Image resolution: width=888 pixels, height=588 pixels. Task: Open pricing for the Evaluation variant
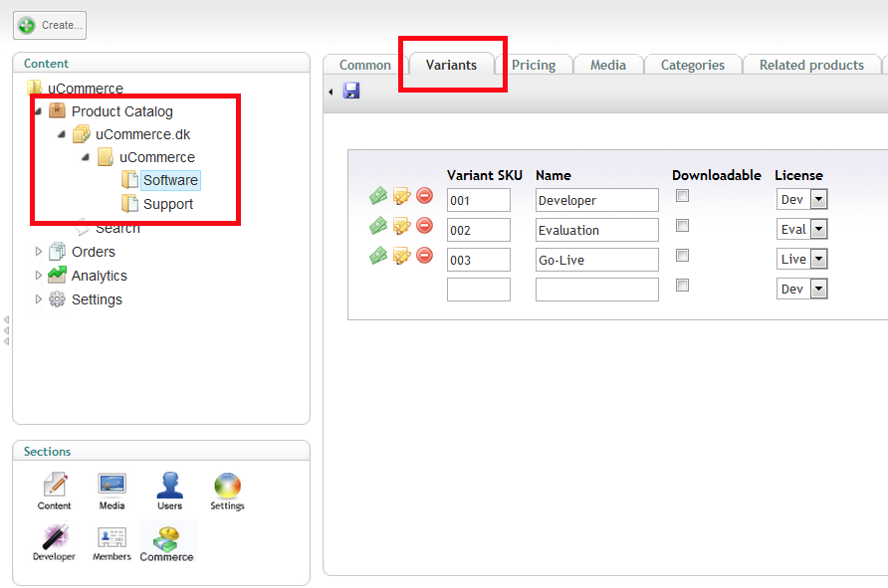point(378,226)
